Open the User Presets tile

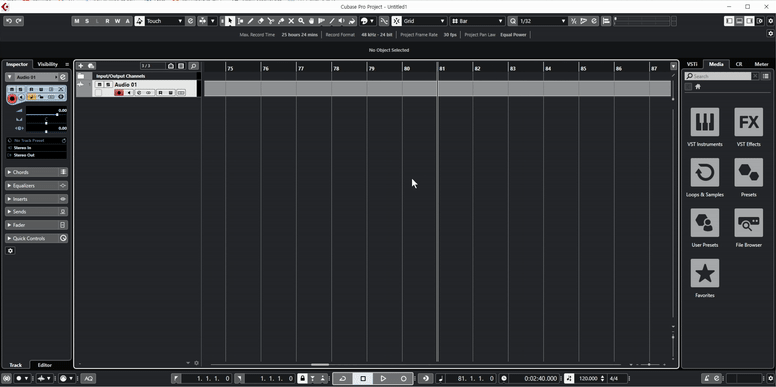point(705,223)
